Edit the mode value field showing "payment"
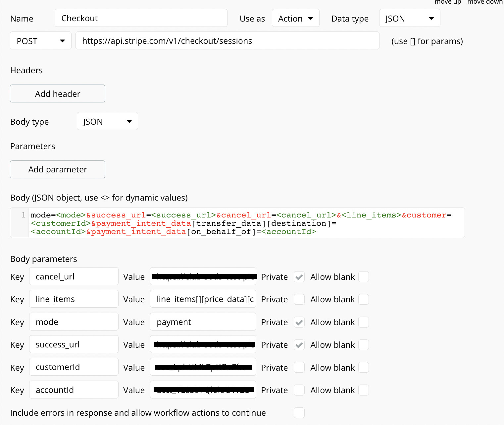Image resolution: width=504 pixels, height=425 pixels. tap(203, 322)
